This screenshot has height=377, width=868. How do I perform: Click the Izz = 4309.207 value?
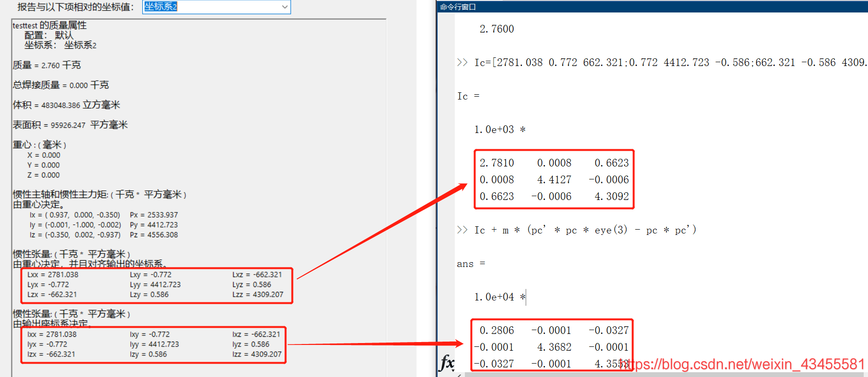(257, 355)
